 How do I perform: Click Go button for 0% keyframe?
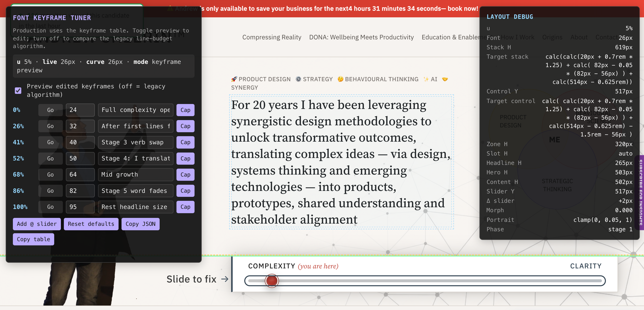coord(50,110)
